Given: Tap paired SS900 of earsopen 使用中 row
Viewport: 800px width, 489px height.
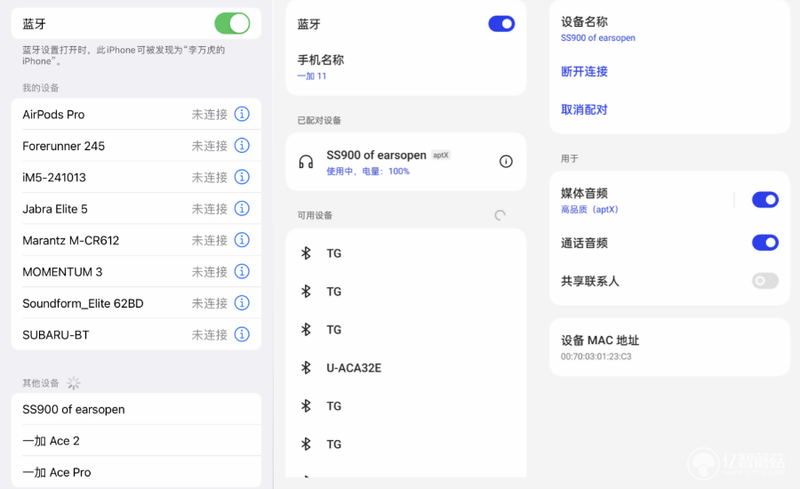Looking at the screenshot, I should pos(406,162).
